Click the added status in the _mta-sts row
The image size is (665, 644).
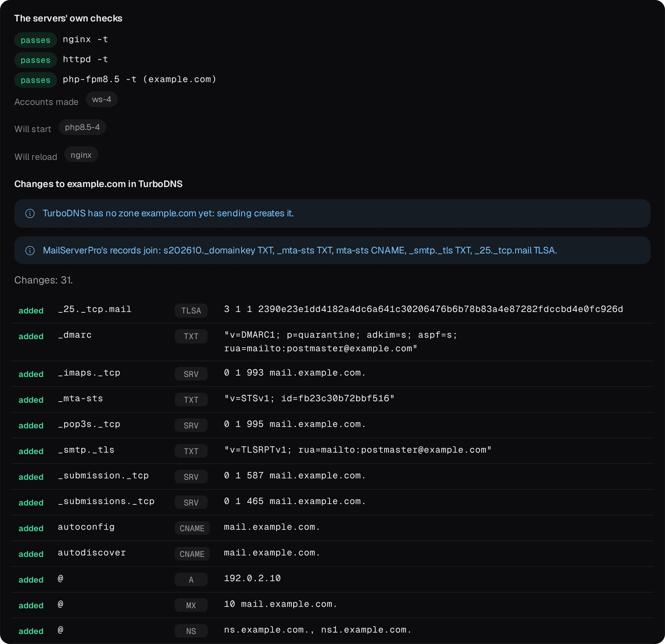click(31, 400)
